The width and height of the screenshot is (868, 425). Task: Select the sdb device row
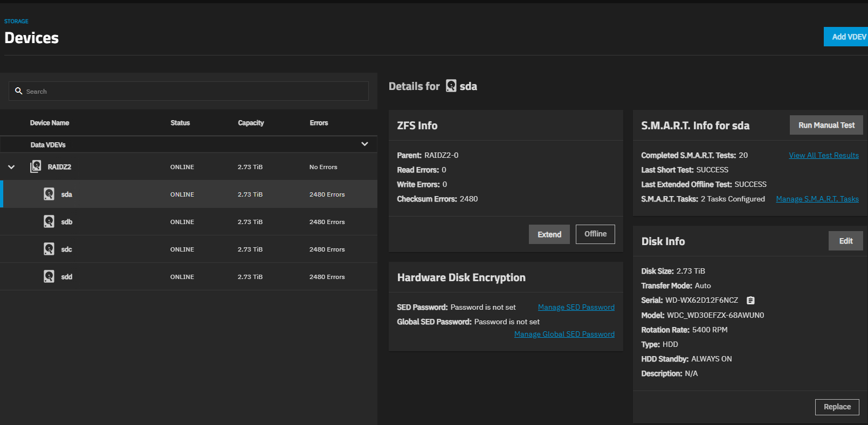click(x=189, y=221)
